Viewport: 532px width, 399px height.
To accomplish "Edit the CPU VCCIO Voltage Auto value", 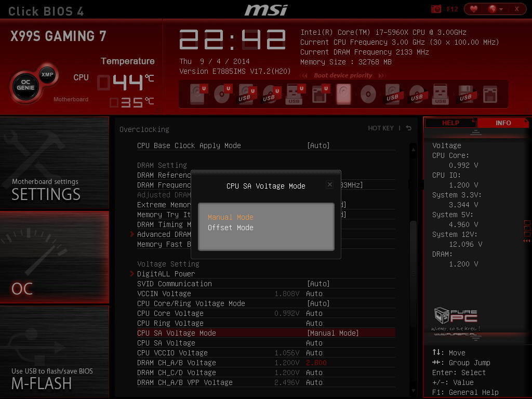I will pyautogui.click(x=314, y=353).
